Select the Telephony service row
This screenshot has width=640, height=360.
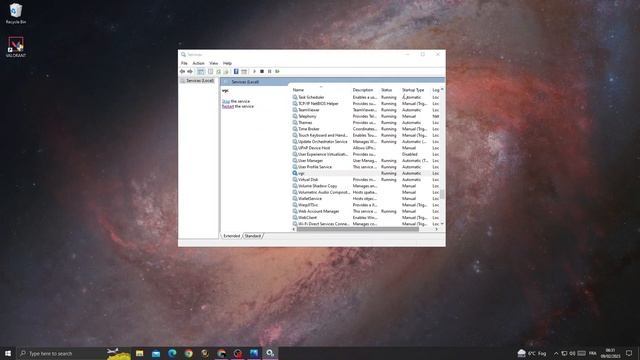coord(366,116)
